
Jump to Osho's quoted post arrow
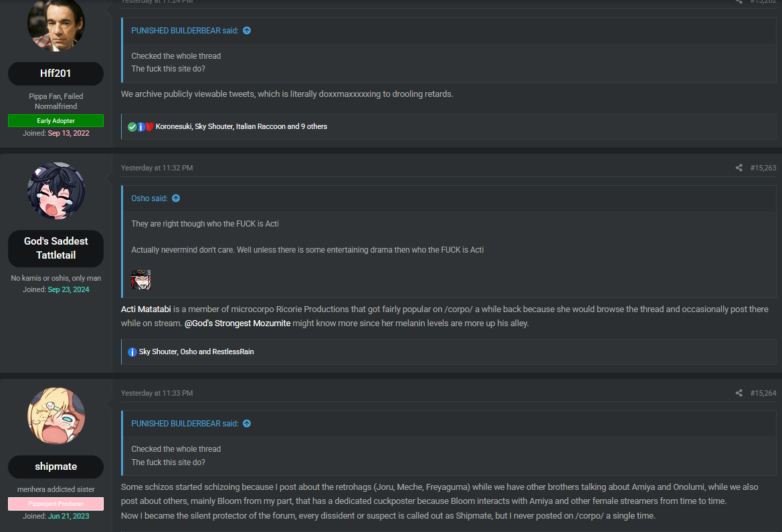coord(176,198)
